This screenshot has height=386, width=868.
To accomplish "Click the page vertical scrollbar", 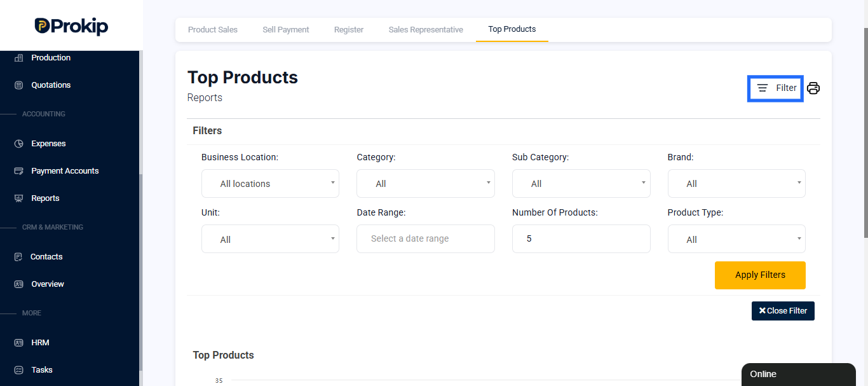I will tap(865, 134).
